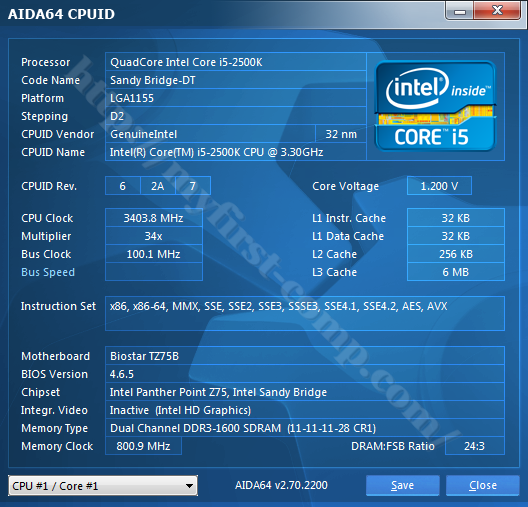Viewport: 528px width, 507px height.
Task: Click the L2 Cache value 256 KB
Action: pos(456,254)
